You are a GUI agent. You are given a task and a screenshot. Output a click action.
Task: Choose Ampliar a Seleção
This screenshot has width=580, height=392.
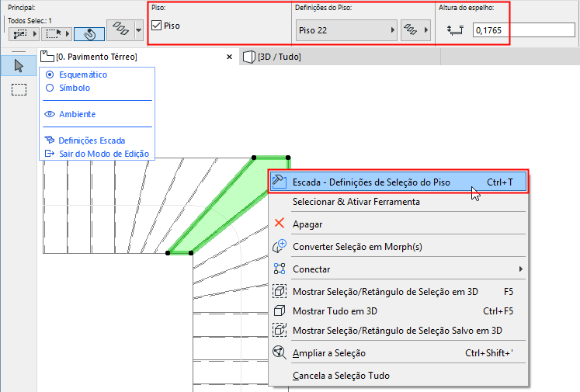click(398, 352)
